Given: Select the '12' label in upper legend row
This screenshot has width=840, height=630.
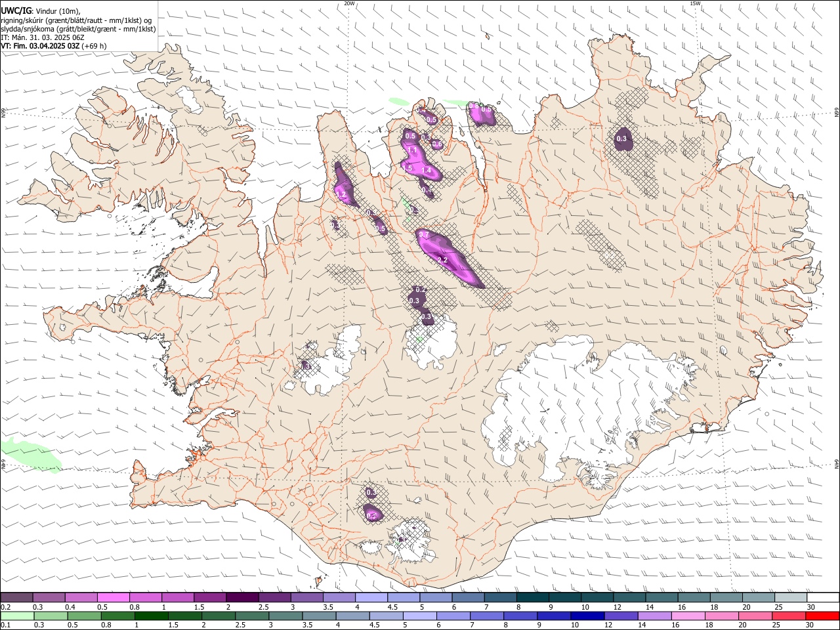Looking at the screenshot, I should coord(618,607).
